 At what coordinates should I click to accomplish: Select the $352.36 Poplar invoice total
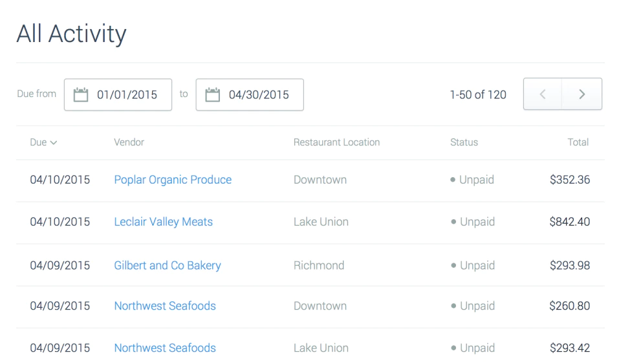[570, 180]
